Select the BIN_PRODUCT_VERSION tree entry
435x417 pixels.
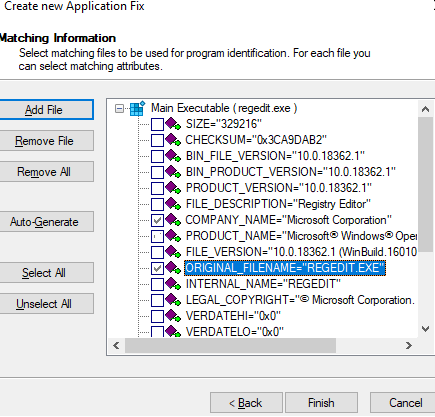click(x=291, y=172)
